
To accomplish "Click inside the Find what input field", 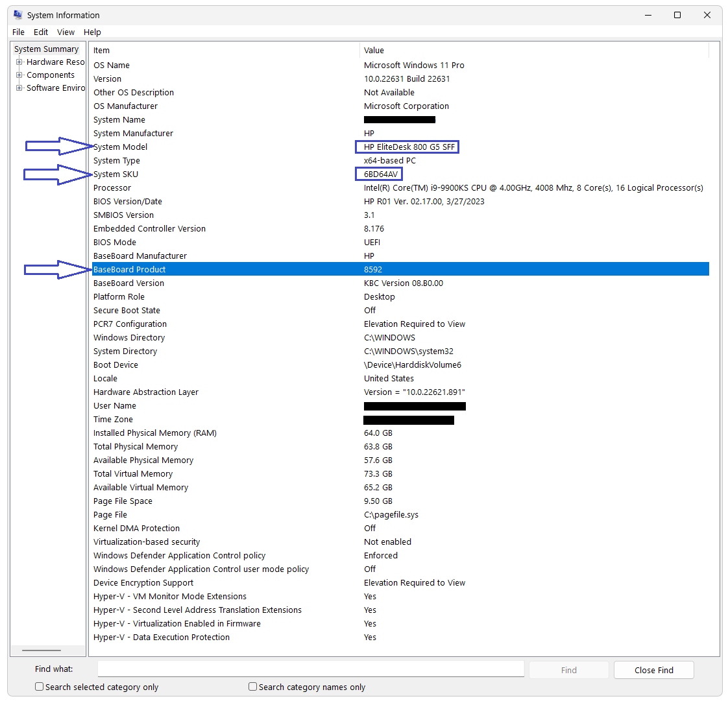I will 310,669.
